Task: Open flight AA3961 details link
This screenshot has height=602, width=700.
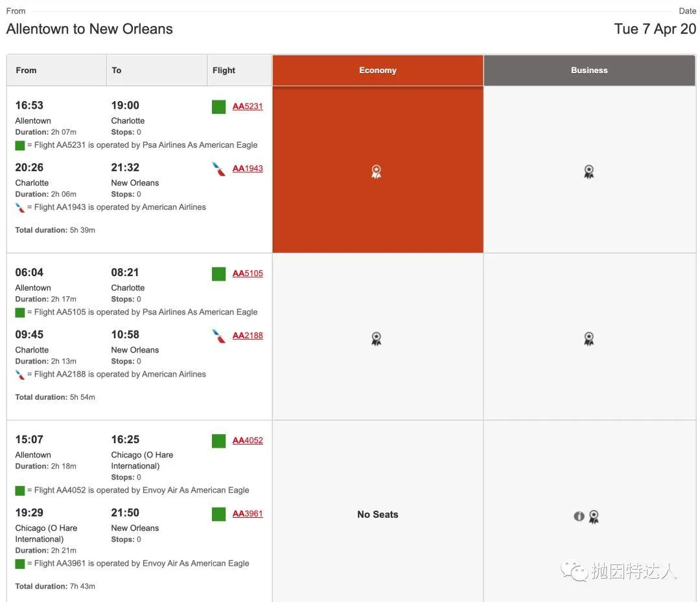Action: pos(248,514)
